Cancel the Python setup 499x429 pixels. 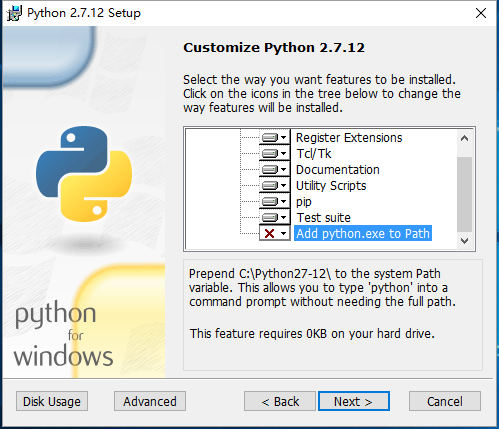(x=445, y=401)
